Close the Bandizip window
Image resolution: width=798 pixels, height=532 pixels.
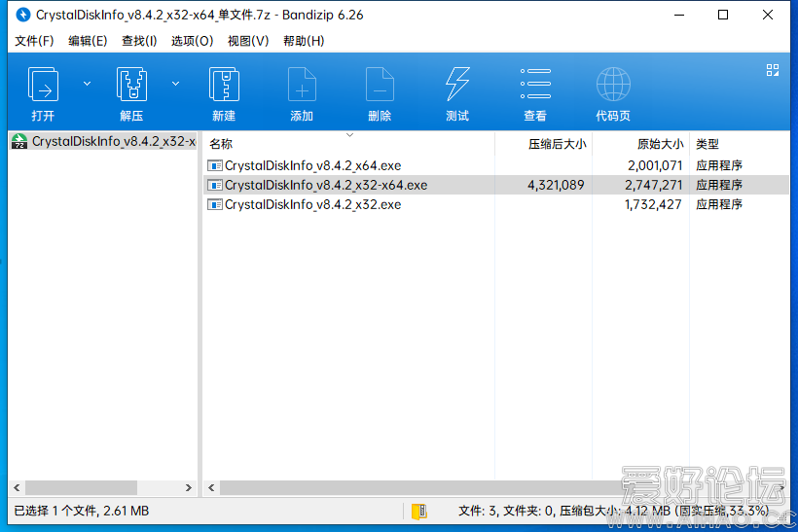click(768, 15)
